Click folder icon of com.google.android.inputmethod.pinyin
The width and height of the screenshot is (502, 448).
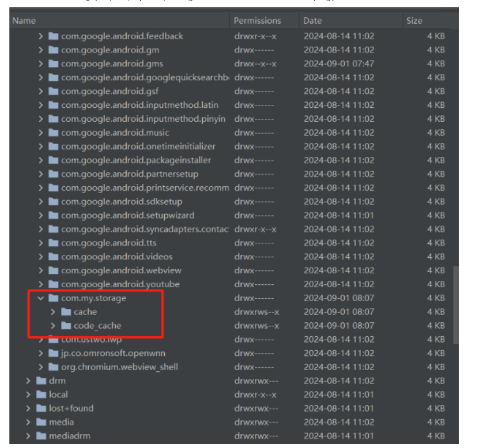point(53,119)
